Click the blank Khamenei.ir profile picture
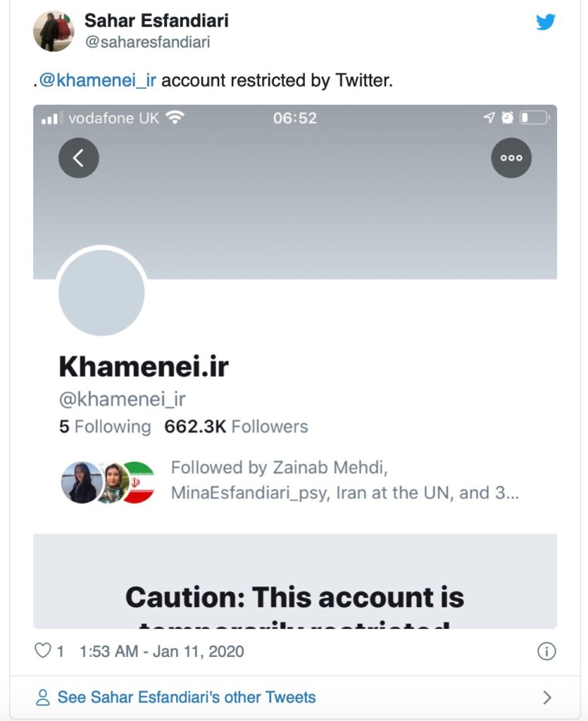Image resolution: width=588 pixels, height=721 pixels. coord(101,292)
